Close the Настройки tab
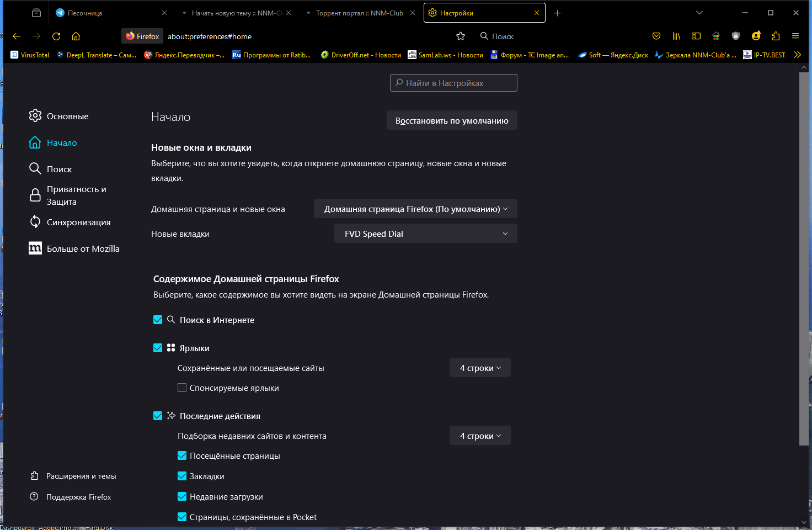The image size is (812, 530). coord(537,13)
